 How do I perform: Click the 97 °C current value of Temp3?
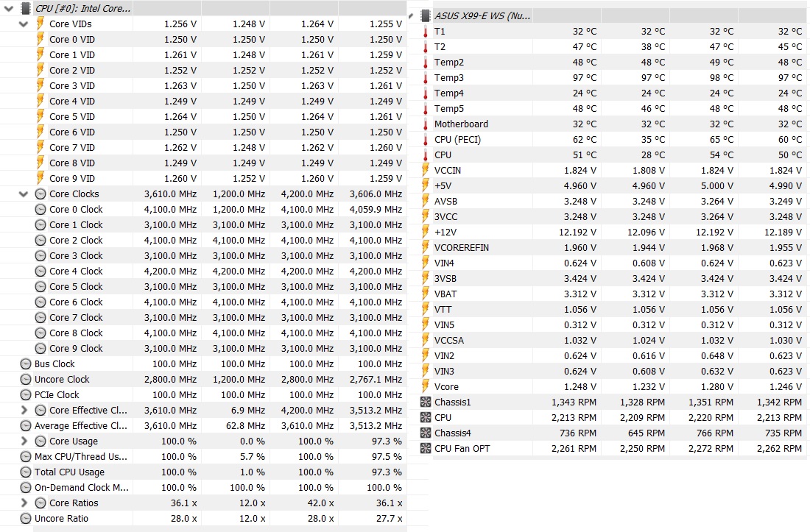(x=584, y=78)
